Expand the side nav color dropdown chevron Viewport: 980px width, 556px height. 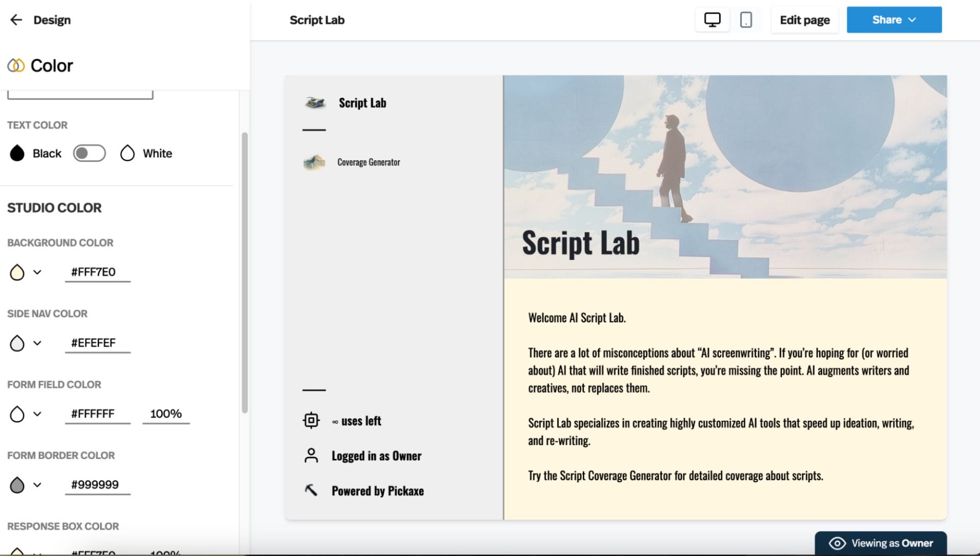pyautogui.click(x=37, y=343)
